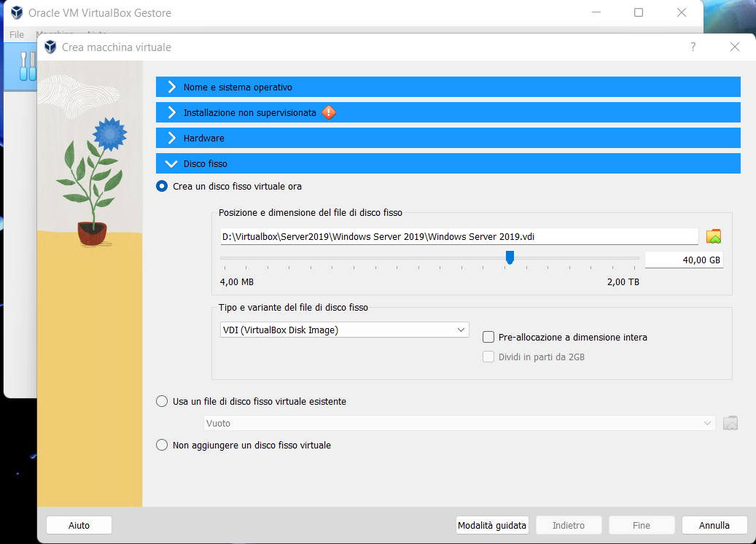Expand the Nome e sistema operativo section
Screen dimensions: 756x544
pos(448,87)
